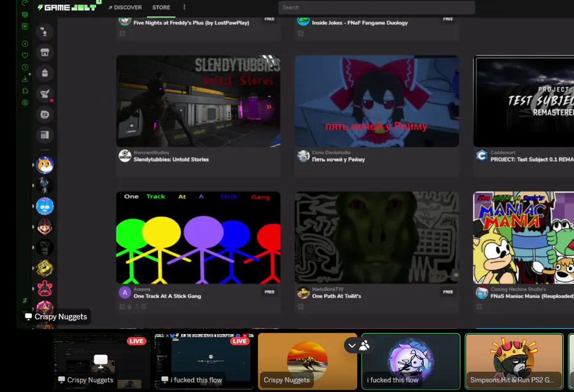Click FREE tag on One Path At Toilit's
This screenshot has width=574, height=392.
448,292
